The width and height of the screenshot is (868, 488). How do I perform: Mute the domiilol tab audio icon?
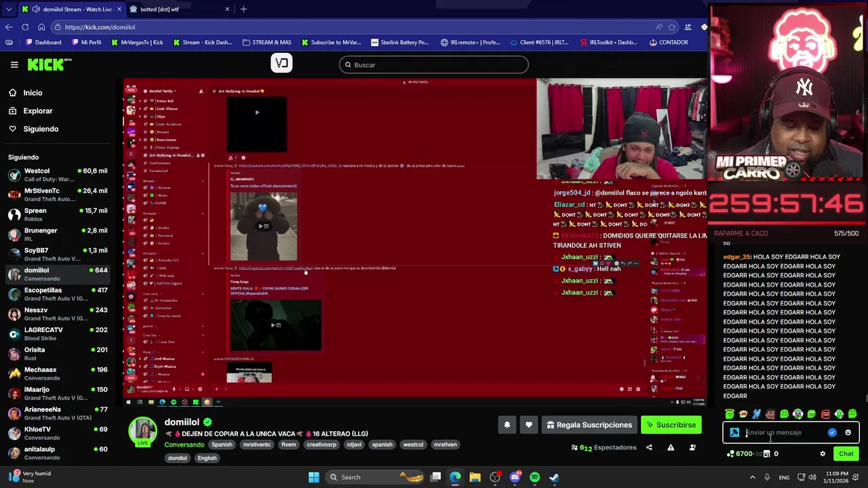[36, 9]
